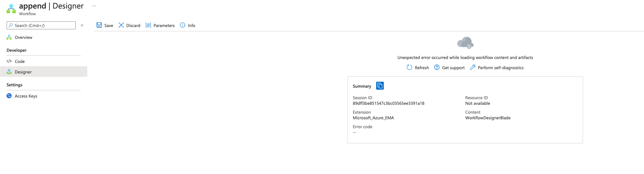Click the Summary heading

[x=362, y=86]
